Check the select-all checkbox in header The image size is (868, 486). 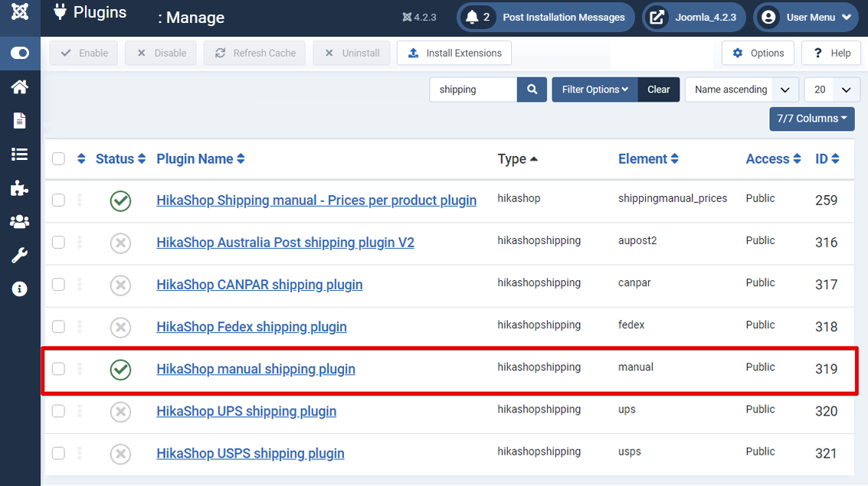point(59,159)
